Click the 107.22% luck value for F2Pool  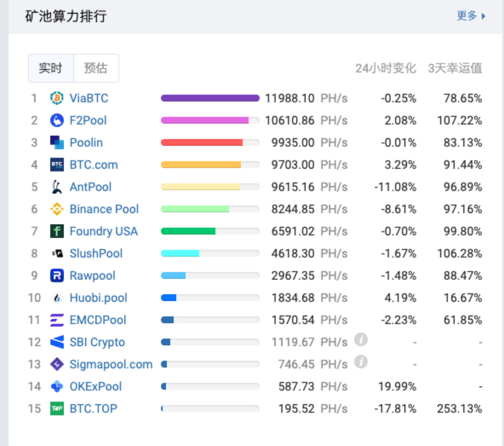(x=459, y=120)
